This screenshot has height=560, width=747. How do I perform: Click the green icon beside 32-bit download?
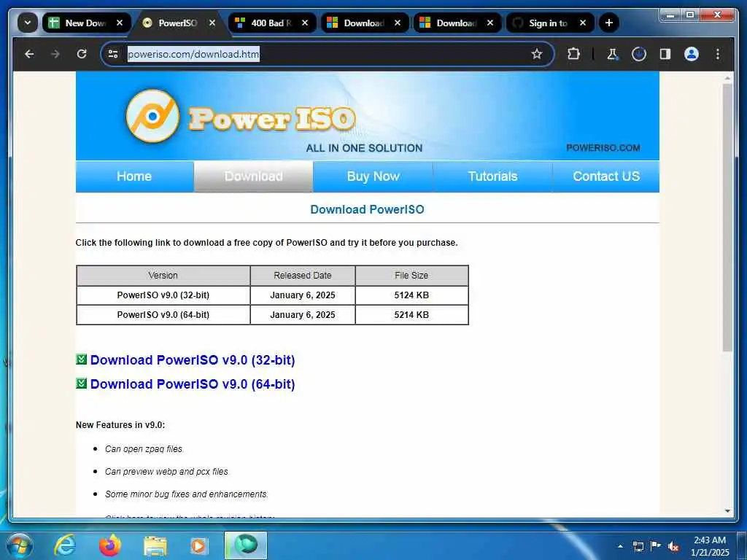82,359
